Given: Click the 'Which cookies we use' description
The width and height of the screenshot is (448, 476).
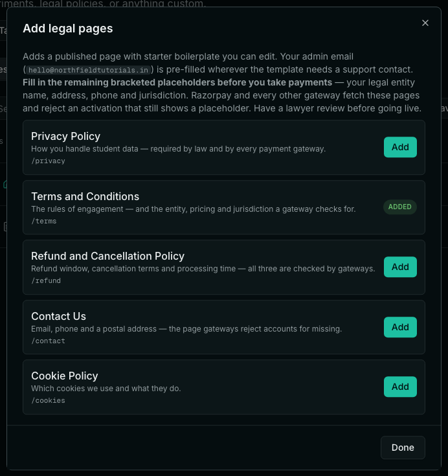Looking at the screenshot, I should pyautogui.click(x=106, y=389).
